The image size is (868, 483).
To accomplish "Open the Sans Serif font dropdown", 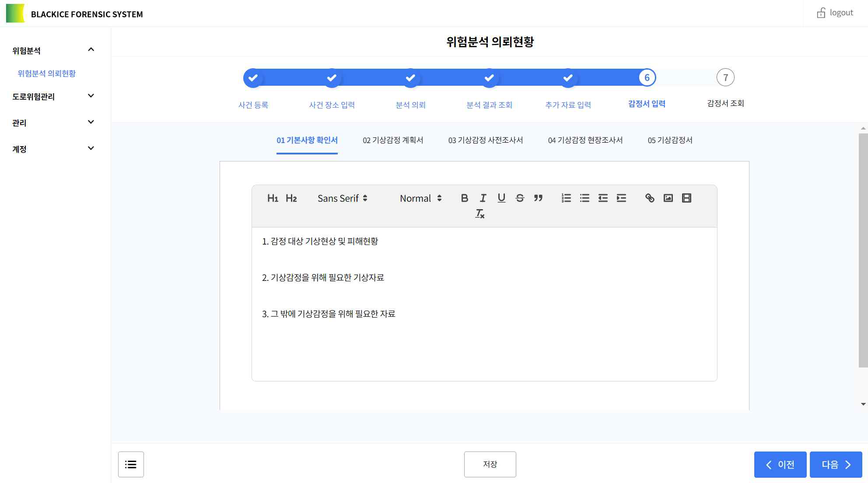I will point(342,198).
